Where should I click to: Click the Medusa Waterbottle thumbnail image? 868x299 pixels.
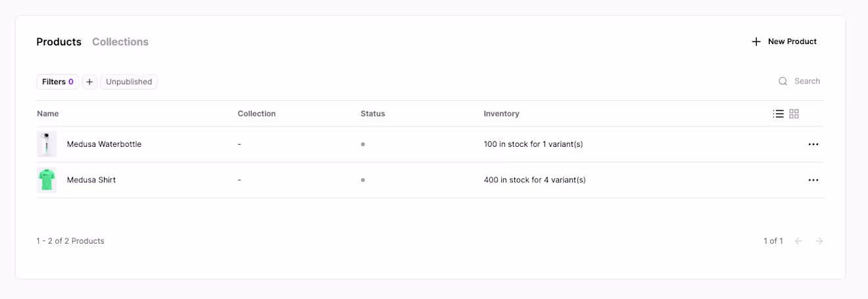(47, 144)
